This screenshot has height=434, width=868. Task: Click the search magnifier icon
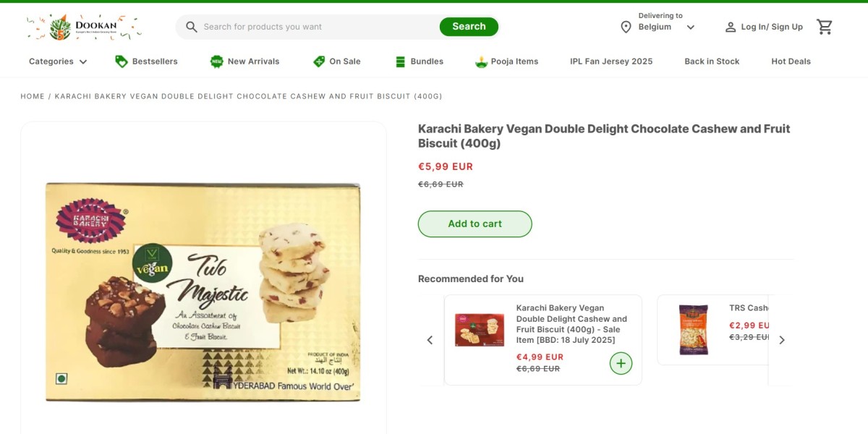pyautogui.click(x=192, y=27)
